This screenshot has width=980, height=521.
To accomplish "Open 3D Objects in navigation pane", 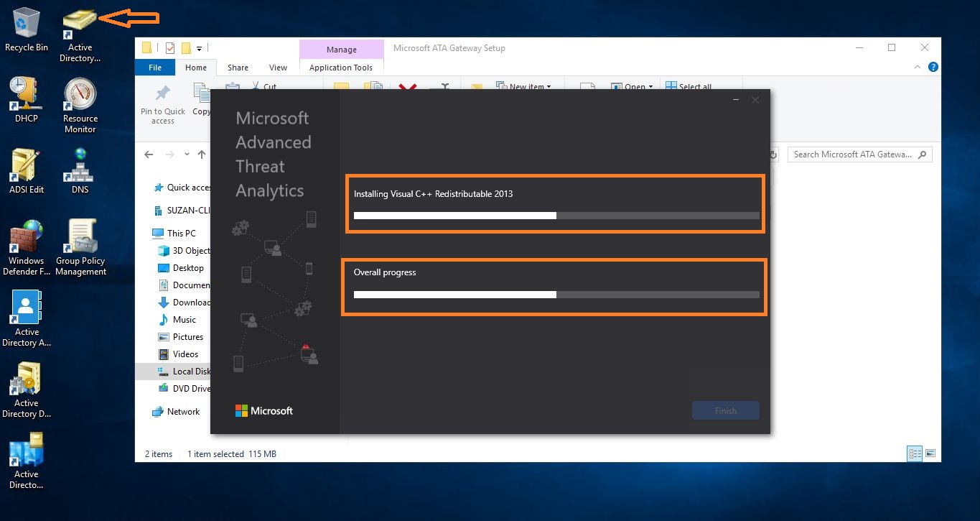I will pos(184,251).
